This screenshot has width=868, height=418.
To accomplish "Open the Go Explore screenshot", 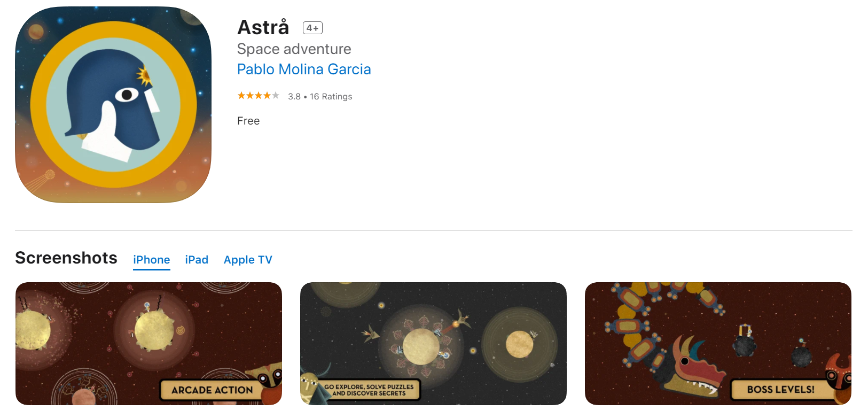I will 433,344.
